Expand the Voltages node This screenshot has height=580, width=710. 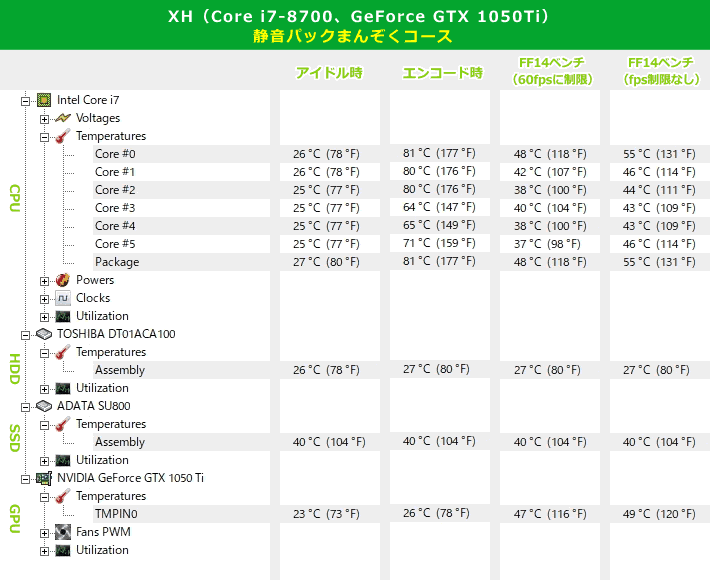44,119
